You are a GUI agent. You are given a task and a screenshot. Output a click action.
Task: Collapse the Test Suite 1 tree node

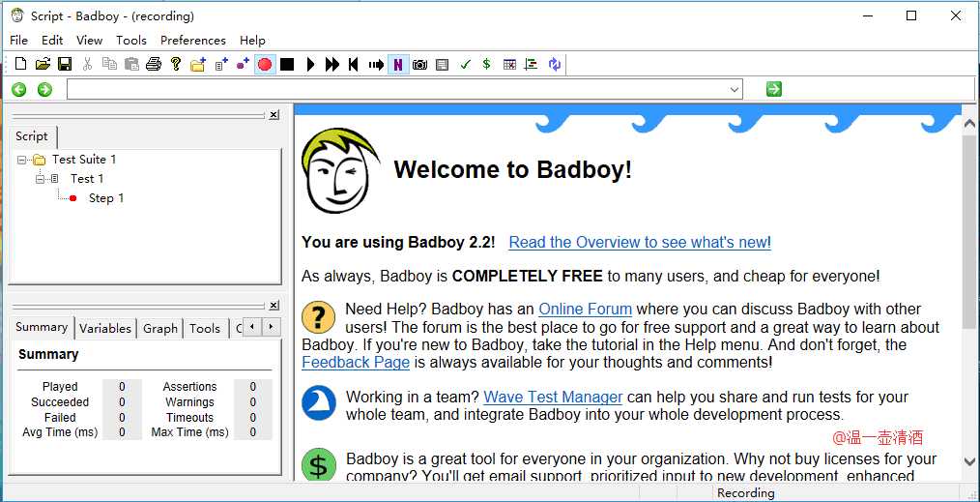[x=22, y=160]
